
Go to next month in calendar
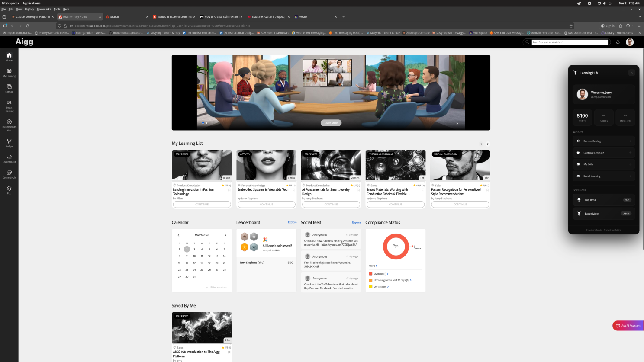[x=225, y=235]
